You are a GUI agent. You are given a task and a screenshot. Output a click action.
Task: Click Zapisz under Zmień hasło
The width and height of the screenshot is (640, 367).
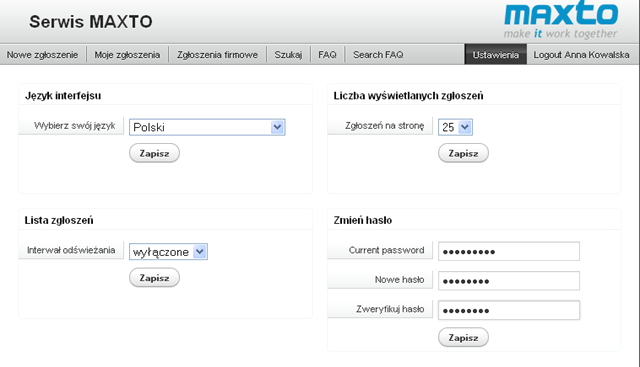tap(463, 338)
